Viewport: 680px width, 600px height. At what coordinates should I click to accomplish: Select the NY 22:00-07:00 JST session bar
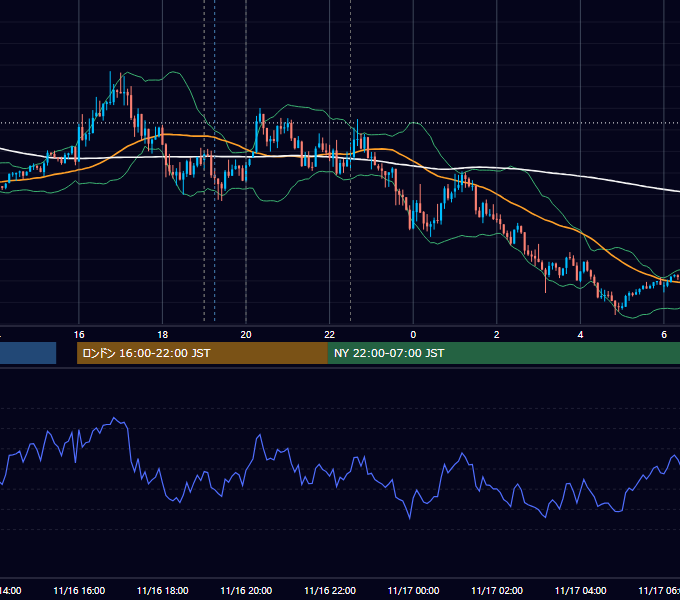point(503,353)
